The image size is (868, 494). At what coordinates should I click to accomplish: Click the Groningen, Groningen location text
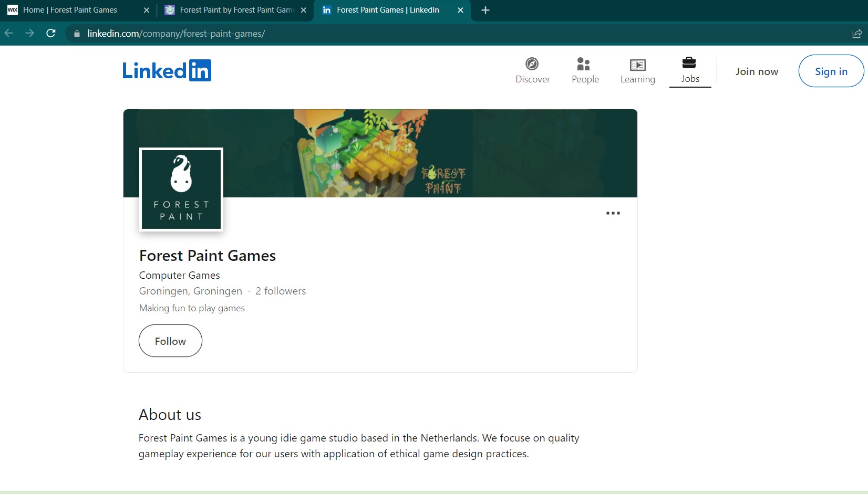click(191, 291)
